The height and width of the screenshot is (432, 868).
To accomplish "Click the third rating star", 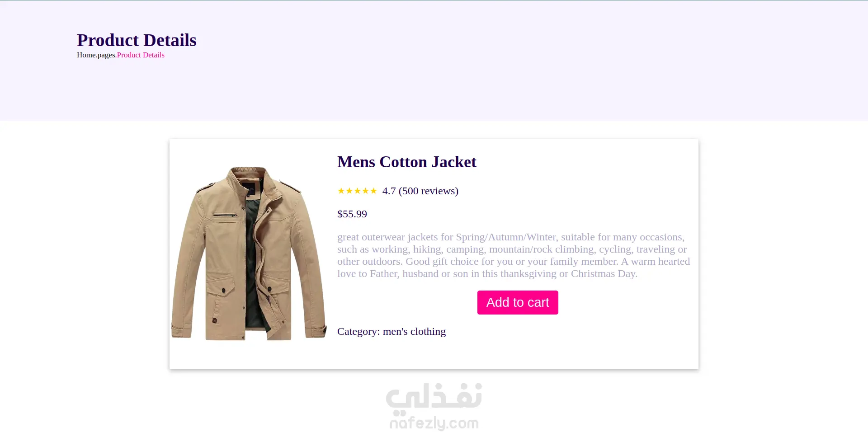I will point(358,191).
